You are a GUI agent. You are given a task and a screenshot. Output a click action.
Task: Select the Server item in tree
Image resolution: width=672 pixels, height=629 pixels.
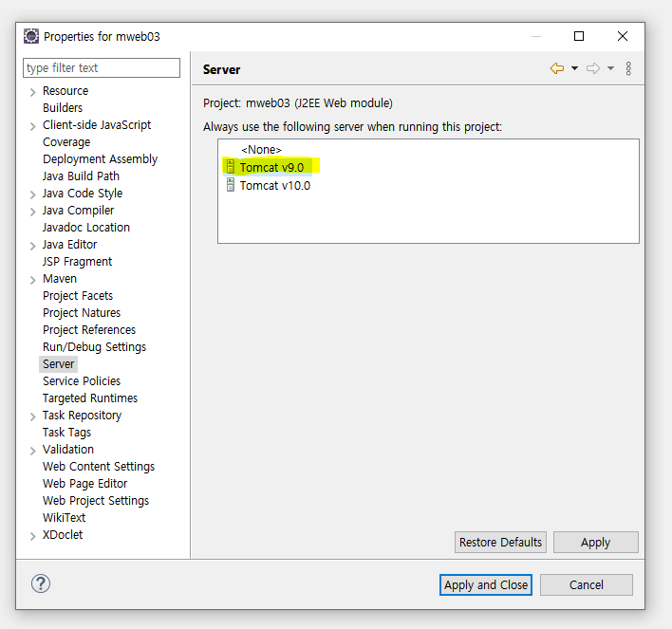click(58, 364)
